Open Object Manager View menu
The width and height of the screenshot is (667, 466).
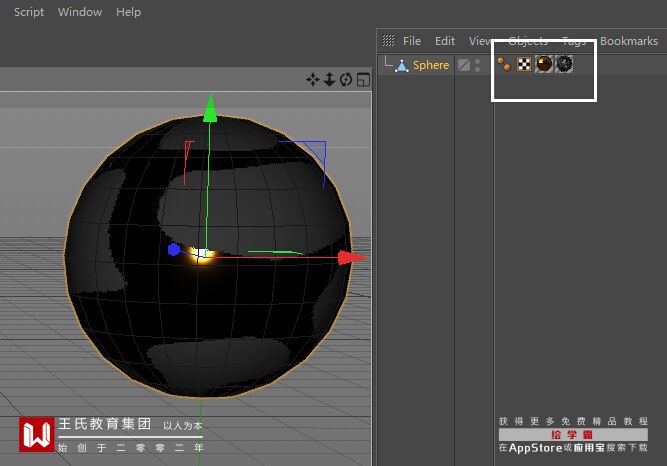tap(481, 41)
